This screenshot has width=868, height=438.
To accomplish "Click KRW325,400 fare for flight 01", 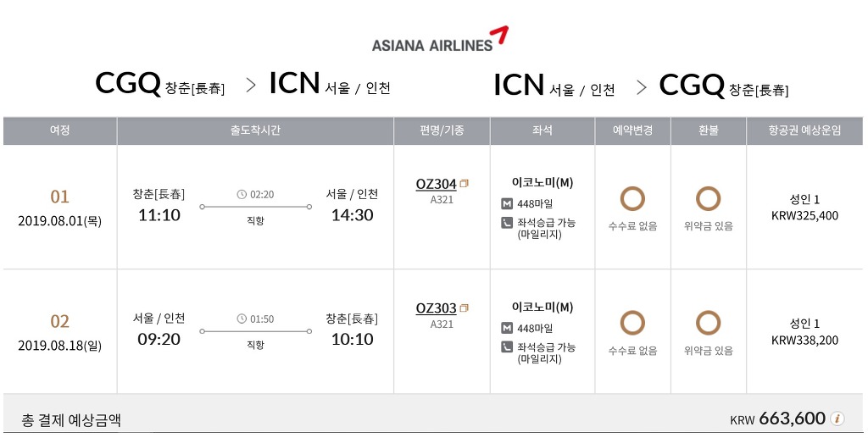I will 804,216.
